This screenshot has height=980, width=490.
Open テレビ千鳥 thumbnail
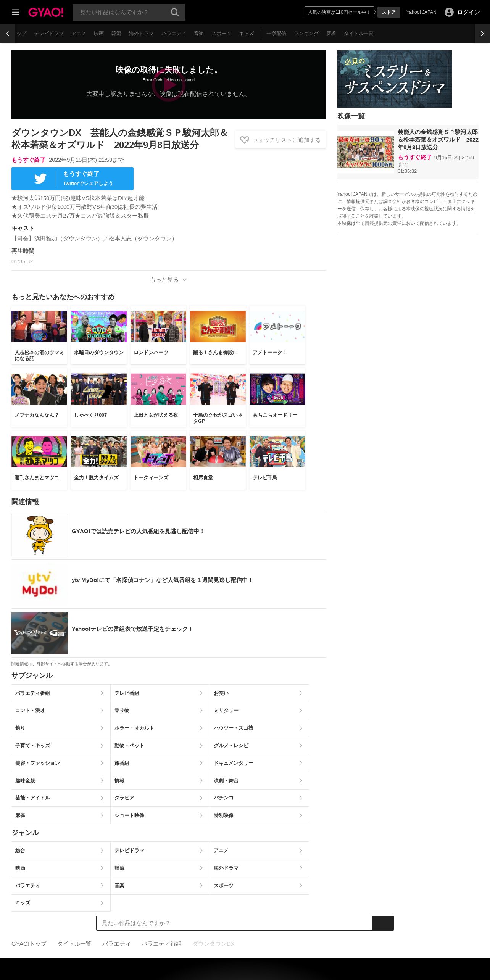tap(277, 451)
